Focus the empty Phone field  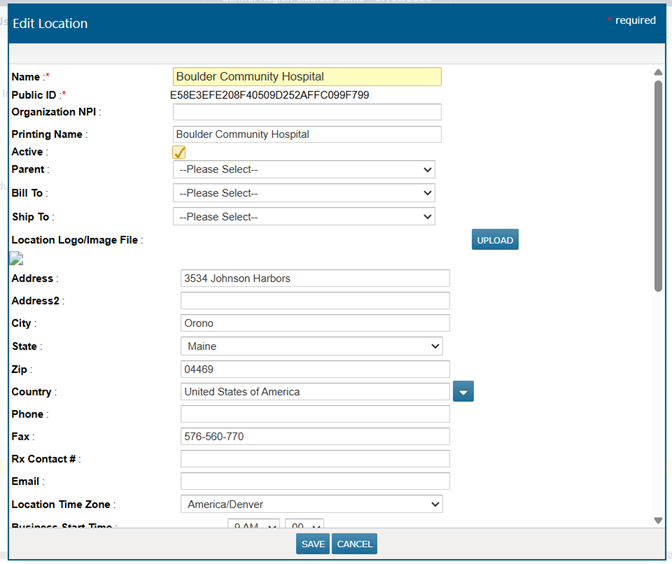click(x=314, y=414)
